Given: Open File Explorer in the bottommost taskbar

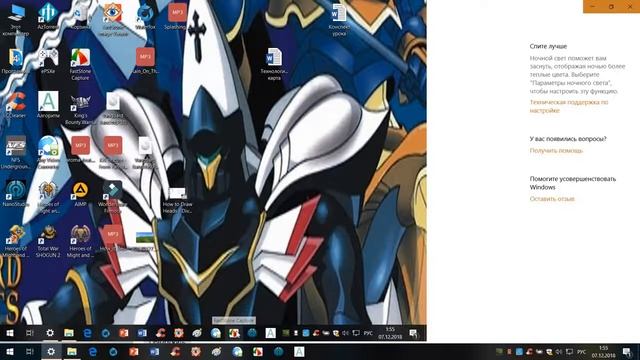Looking at the screenshot, I should click(72, 351).
